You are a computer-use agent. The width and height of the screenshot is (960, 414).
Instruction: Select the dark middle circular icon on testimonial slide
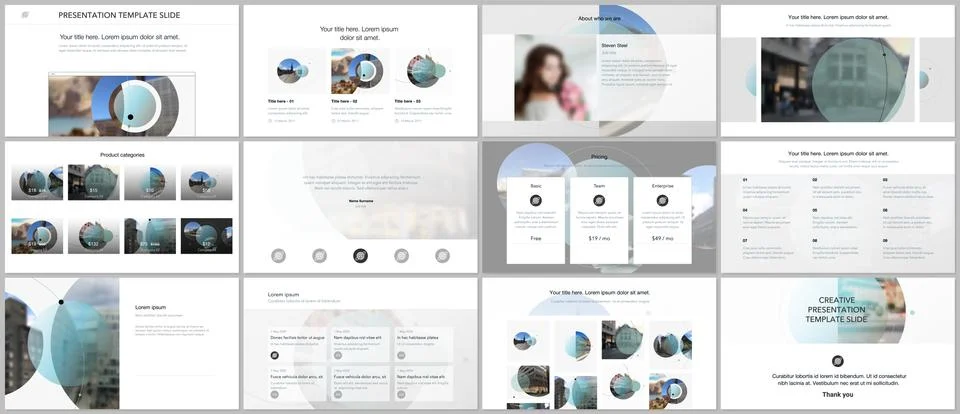[x=361, y=255]
